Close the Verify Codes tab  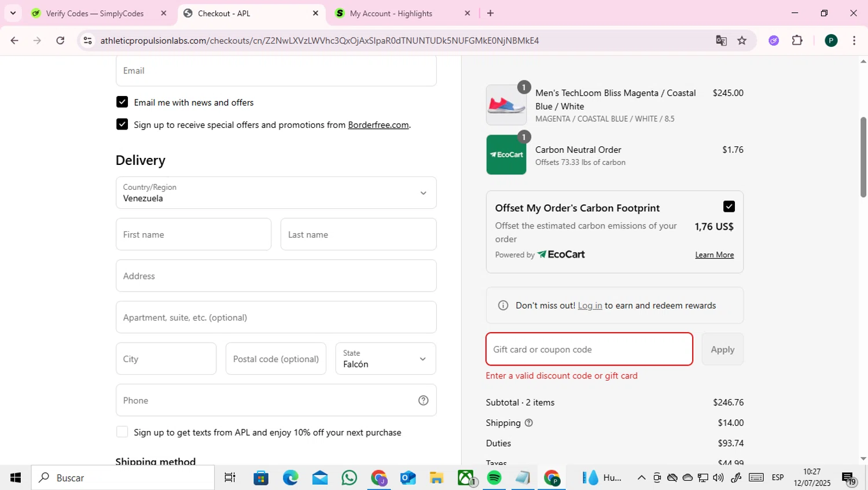(x=164, y=13)
